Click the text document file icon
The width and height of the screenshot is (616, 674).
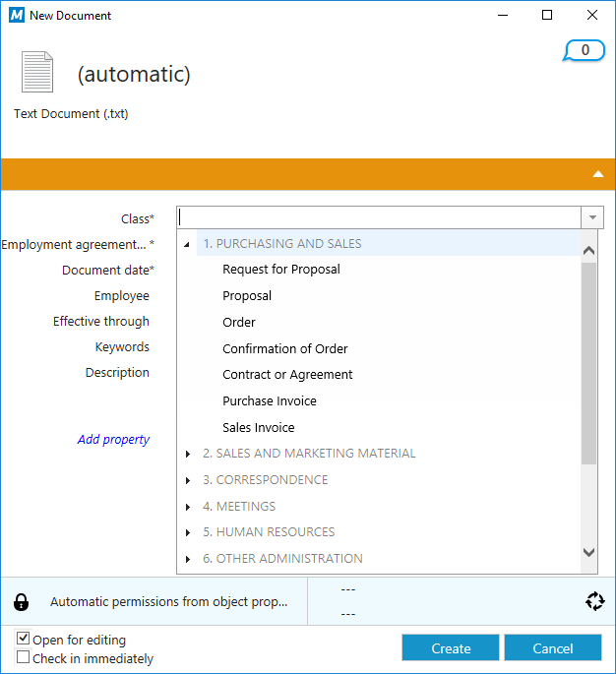pyautogui.click(x=37, y=72)
